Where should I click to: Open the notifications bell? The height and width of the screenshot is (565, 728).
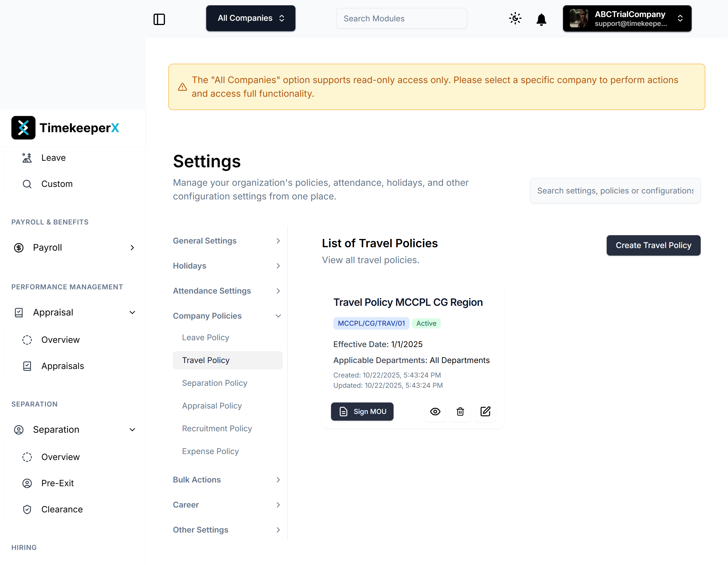[x=541, y=19]
